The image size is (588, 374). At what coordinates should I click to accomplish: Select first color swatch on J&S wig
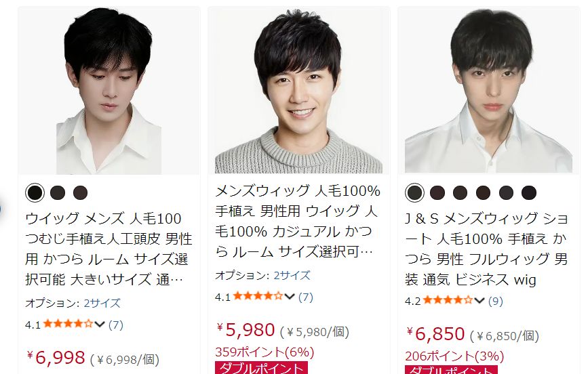[415, 192]
